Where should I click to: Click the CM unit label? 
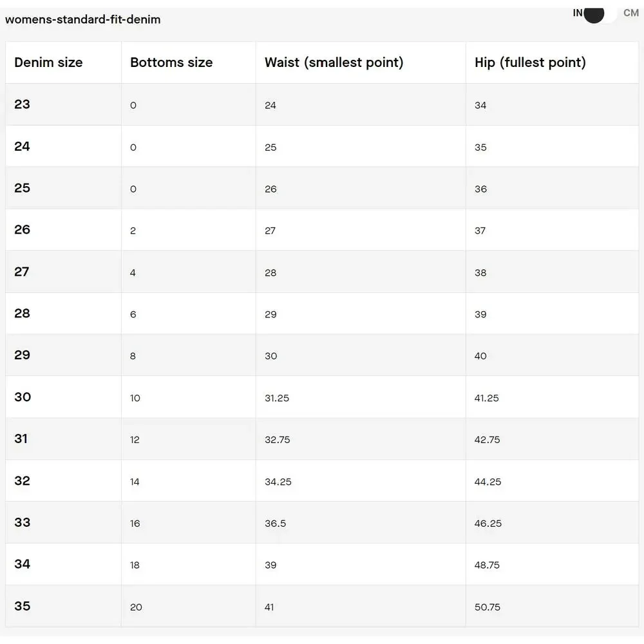click(630, 13)
